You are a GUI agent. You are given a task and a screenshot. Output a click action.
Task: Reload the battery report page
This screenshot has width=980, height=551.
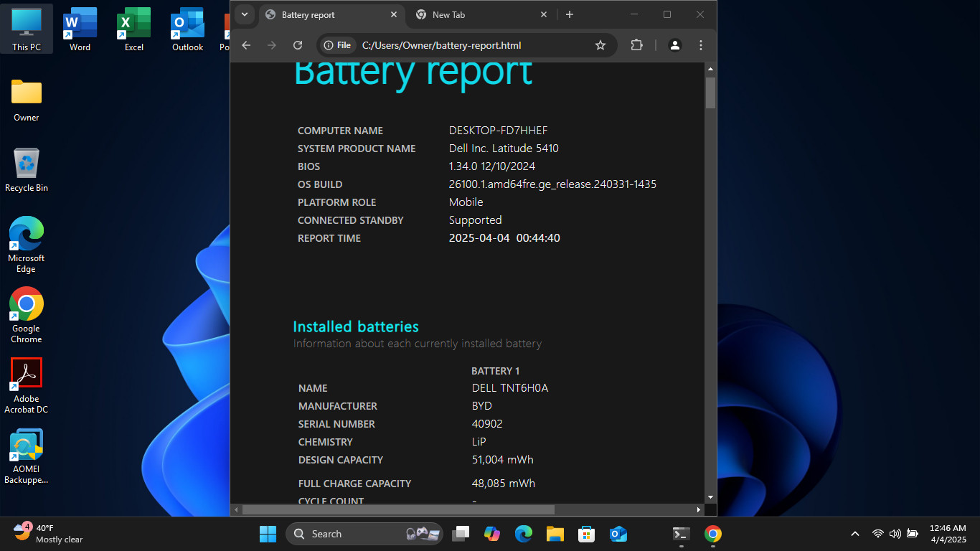pos(298,45)
